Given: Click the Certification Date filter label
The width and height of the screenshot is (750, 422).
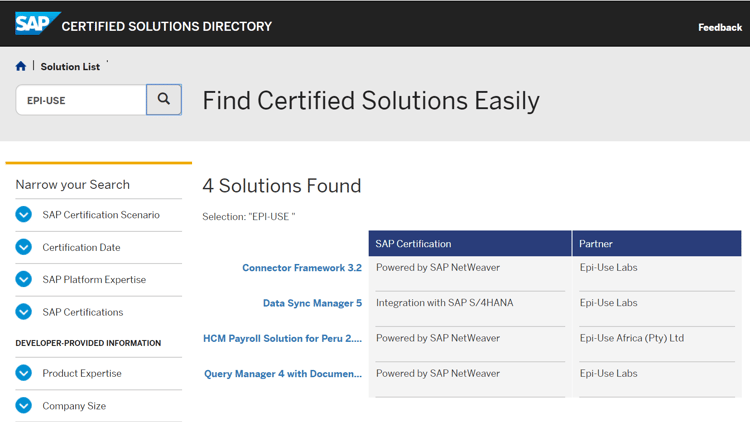Looking at the screenshot, I should coord(81,247).
